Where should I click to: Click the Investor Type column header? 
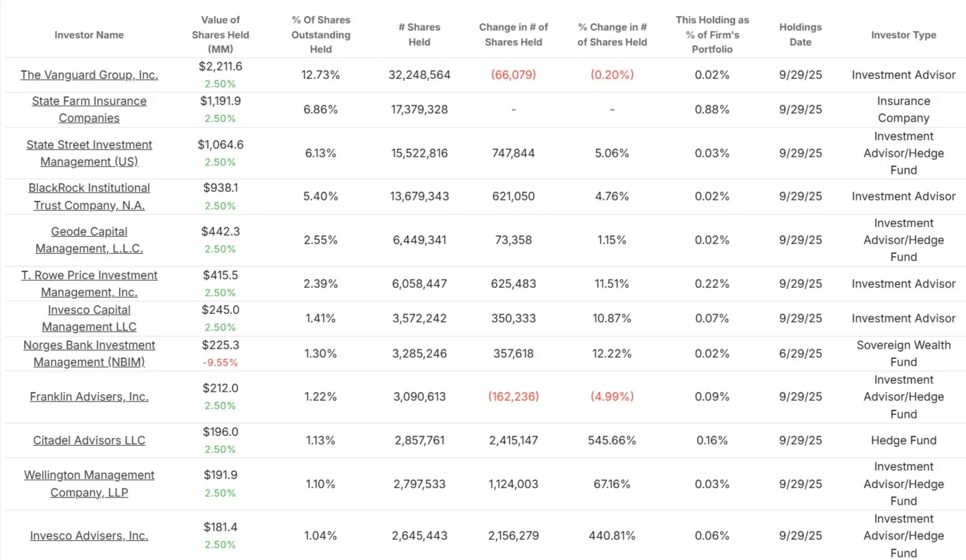tap(904, 35)
